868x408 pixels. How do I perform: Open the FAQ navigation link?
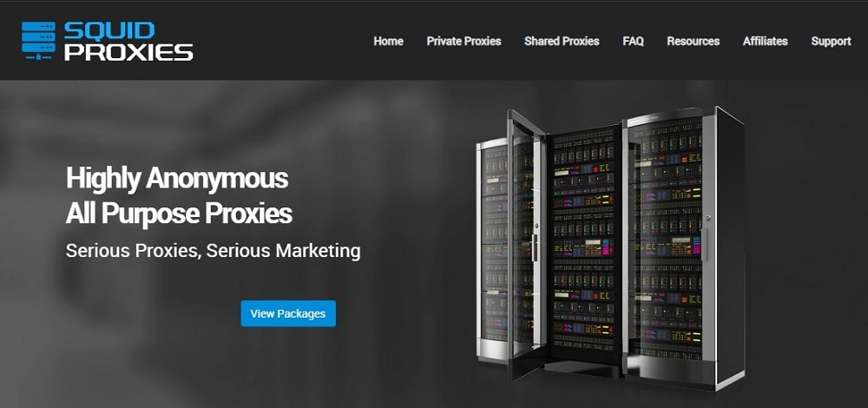(633, 41)
